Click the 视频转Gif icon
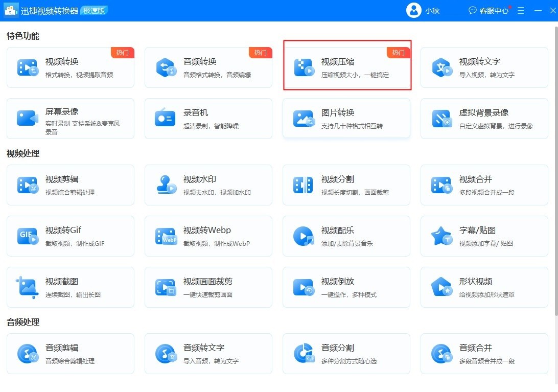The height and width of the screenshot is (392, 558). pyautogui.click(x=28, y=236)
